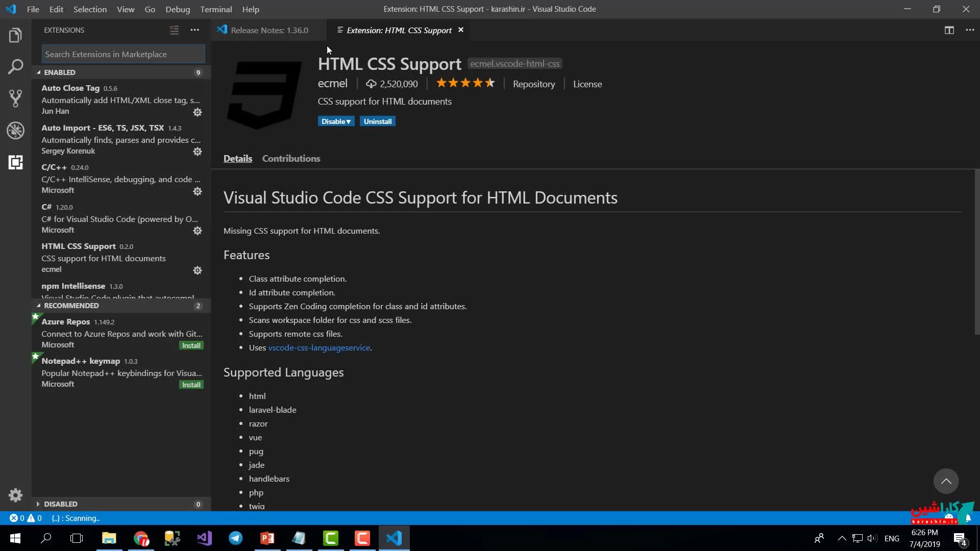Viewport: 980px width, 551px height.
Task: Open the Help menu
Action: coord(251,9)
